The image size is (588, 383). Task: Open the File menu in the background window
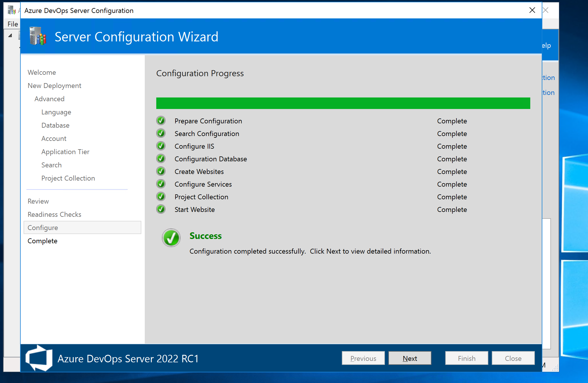click(x=13, y=24)
